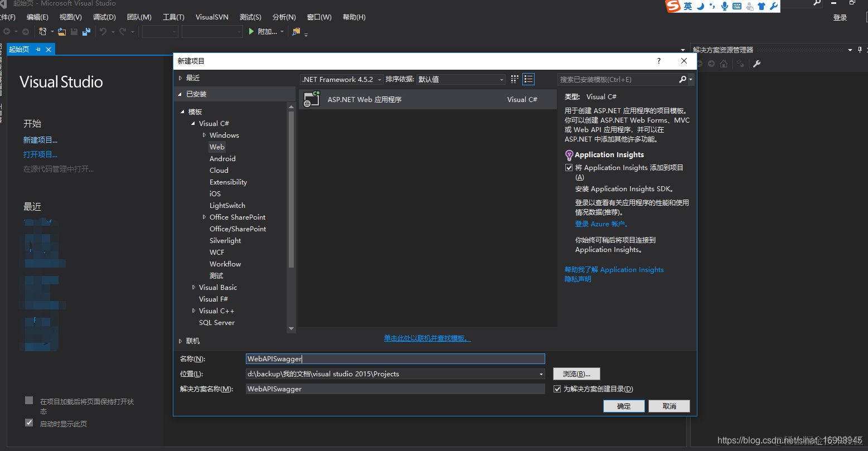The image size is (868, 451).
Task: Open the 调试(D) menu
Action: pyautogui.click(x=104, y=17)
